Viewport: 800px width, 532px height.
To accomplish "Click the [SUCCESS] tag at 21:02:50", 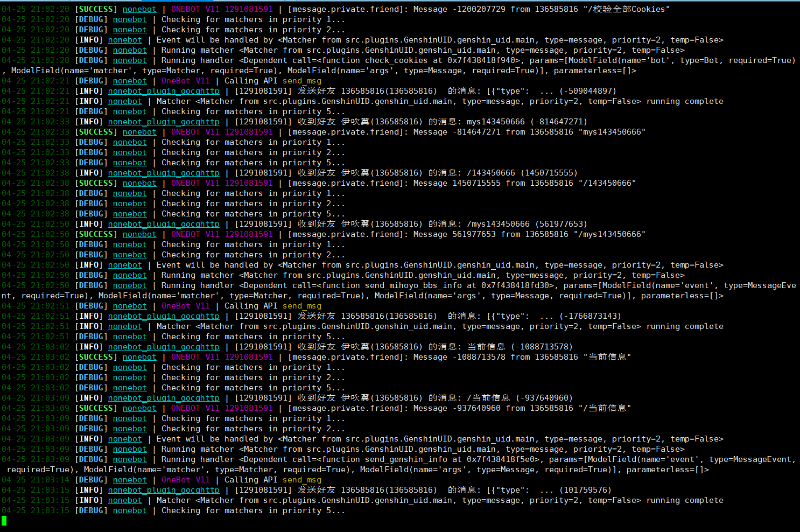I will click(x=96, y=234).
